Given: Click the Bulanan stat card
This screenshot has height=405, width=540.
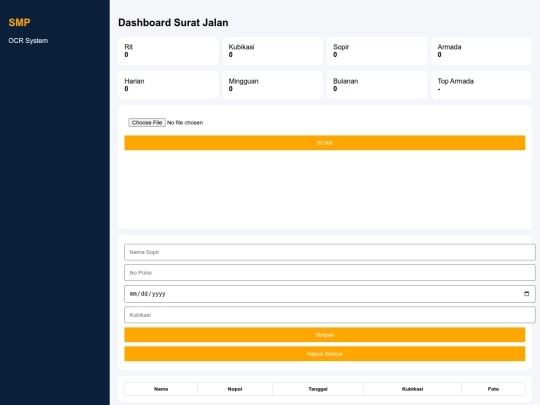Looking at the screenshot, I should (x=377, y=85).
